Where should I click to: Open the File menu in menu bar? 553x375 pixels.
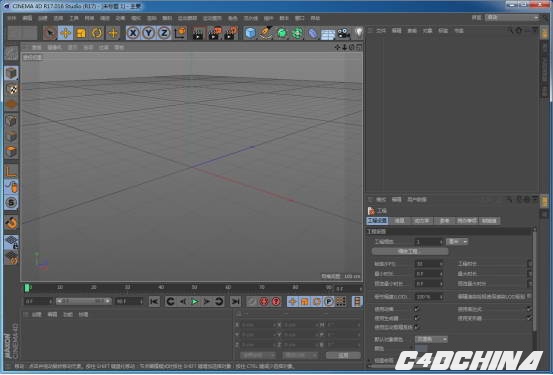[12, 18]
